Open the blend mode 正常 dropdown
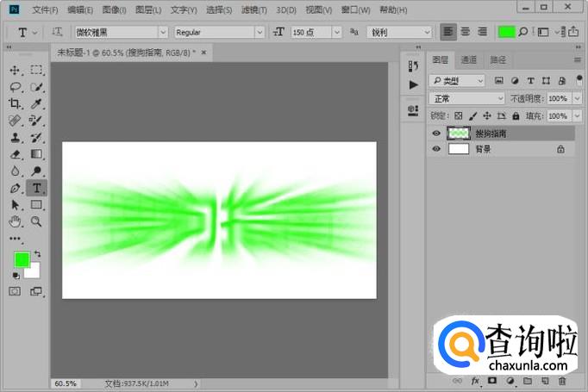This screenshot has height=392, width=588. click(467, 98)
